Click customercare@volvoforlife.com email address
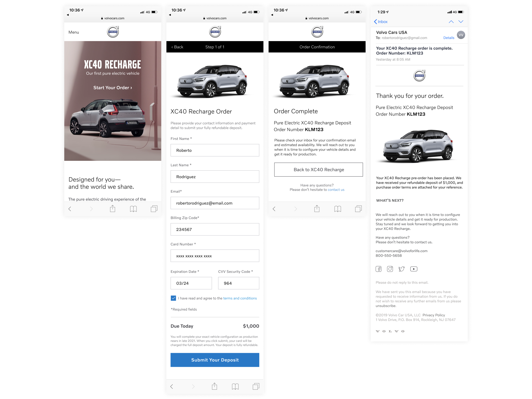The image size is (532, 399). 401,251
